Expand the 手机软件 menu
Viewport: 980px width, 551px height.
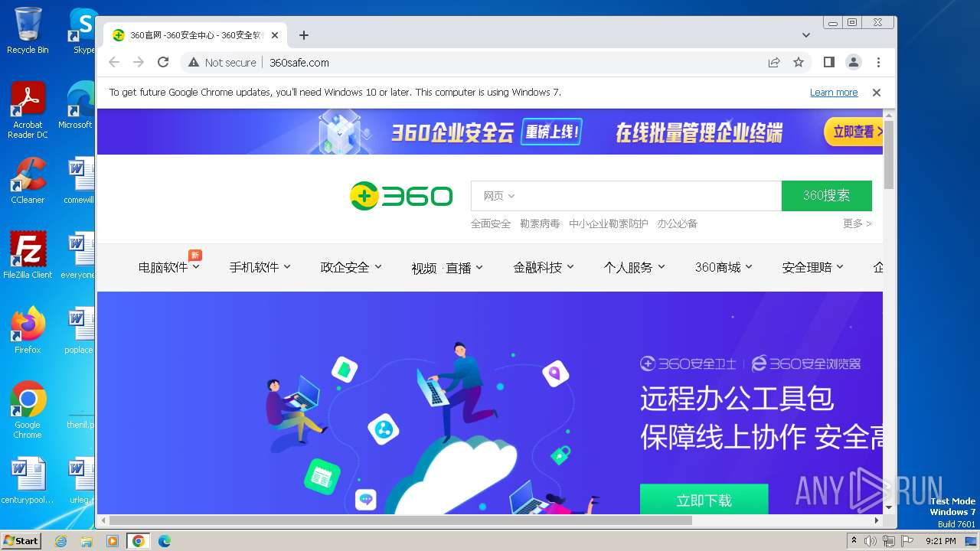(x=260, y=267)
